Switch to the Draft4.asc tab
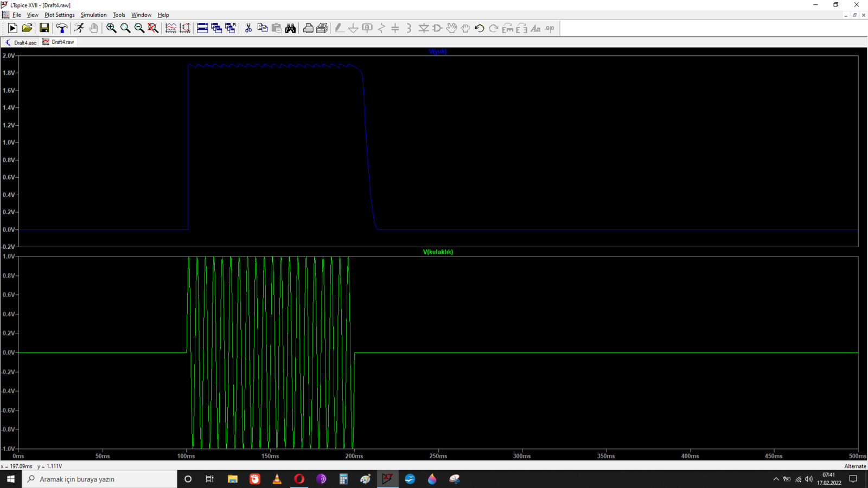Screen dimensions: 868x488 coord(21,42)
